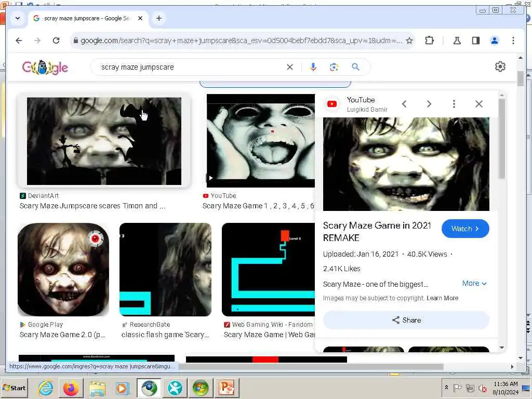Viewport: 532px width, 399px height.
Task: Open the YouTube Luigikid Gaming source header
Action: pyautogui.click(x=356, y=104)
